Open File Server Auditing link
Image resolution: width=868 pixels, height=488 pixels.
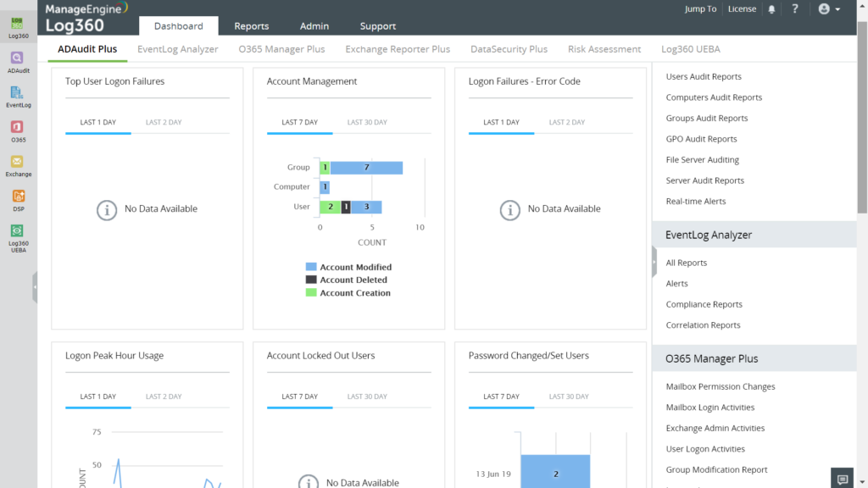(x=703, y=160)
